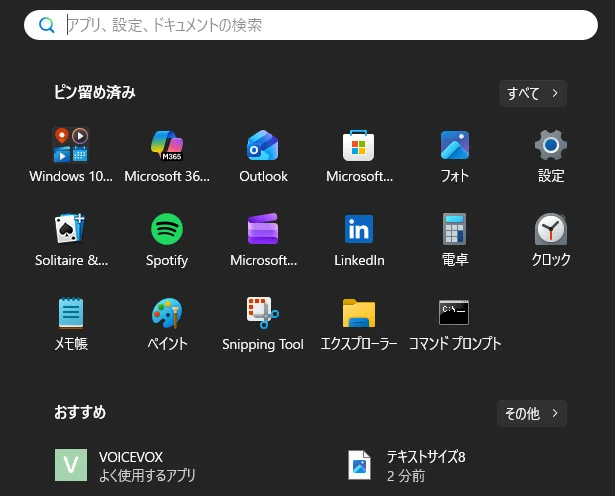Open the Outlook app icon
The image size is (615, 496).
[263, 145]
